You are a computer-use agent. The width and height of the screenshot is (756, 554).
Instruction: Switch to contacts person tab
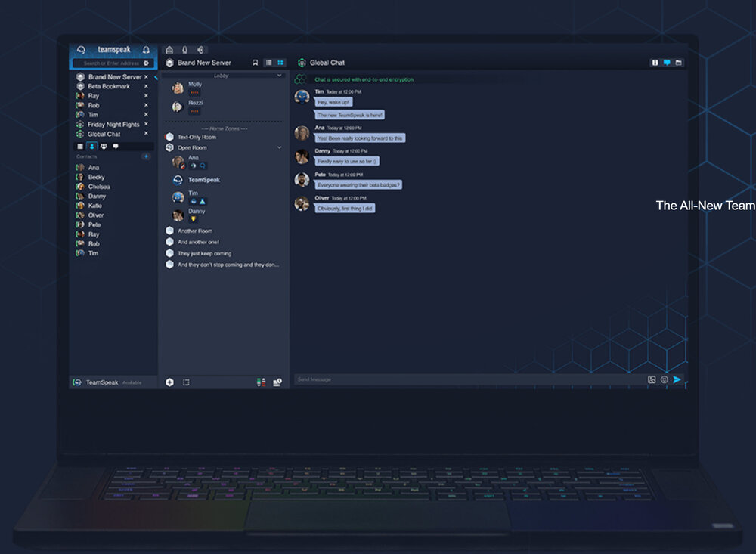click(x=91, y=146)
